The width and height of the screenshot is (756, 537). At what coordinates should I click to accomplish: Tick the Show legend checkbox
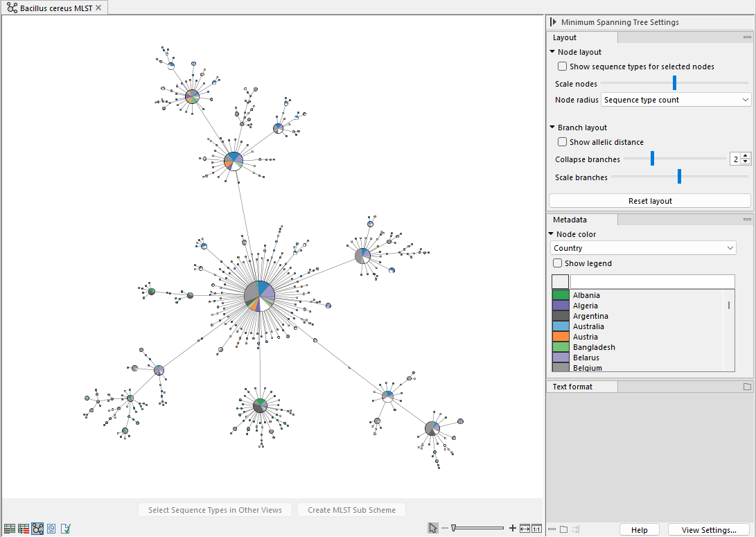(558, 263)
